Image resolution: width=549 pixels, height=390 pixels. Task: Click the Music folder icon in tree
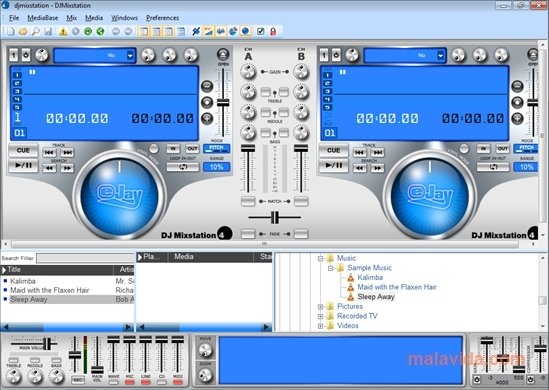(x=330, y=258)
